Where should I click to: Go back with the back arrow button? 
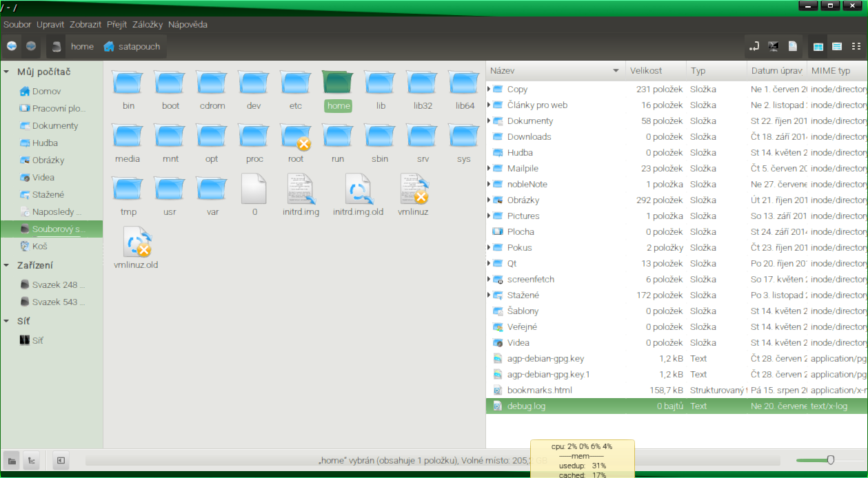click(x=12, y=46)
